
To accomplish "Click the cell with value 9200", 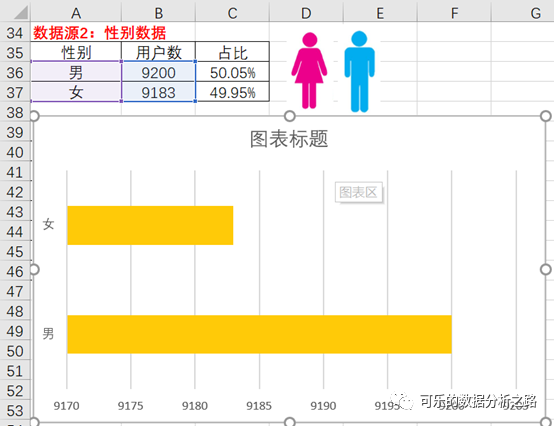I will pos(159,72).
